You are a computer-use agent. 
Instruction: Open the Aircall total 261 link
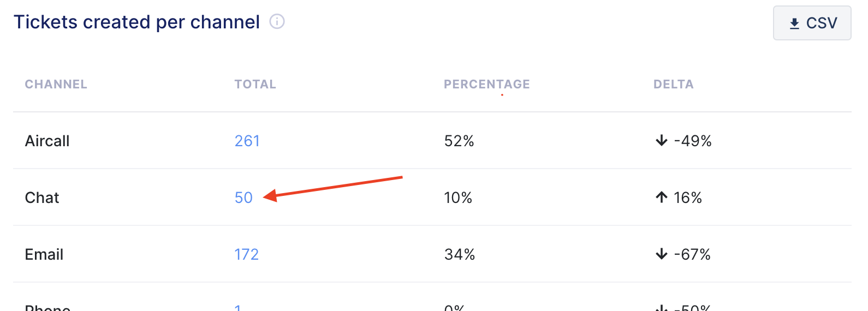pyautogui.click(x=247, y=141)
